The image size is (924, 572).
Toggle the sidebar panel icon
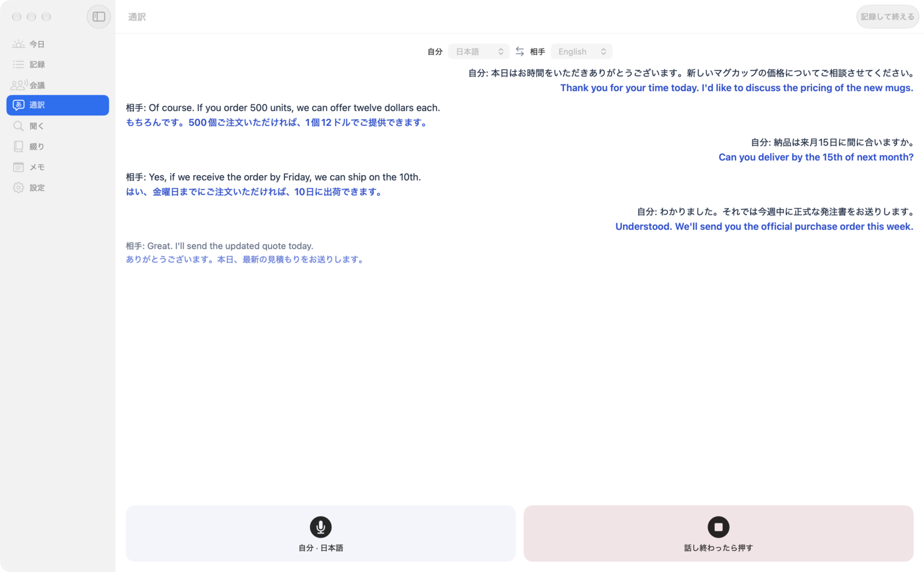coord(98,16)
